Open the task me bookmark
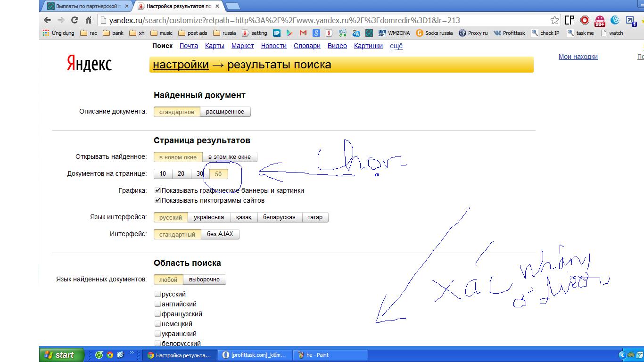The width and height of the screenshot is (644, 362). pyautogui.click(x=580, y=33)
